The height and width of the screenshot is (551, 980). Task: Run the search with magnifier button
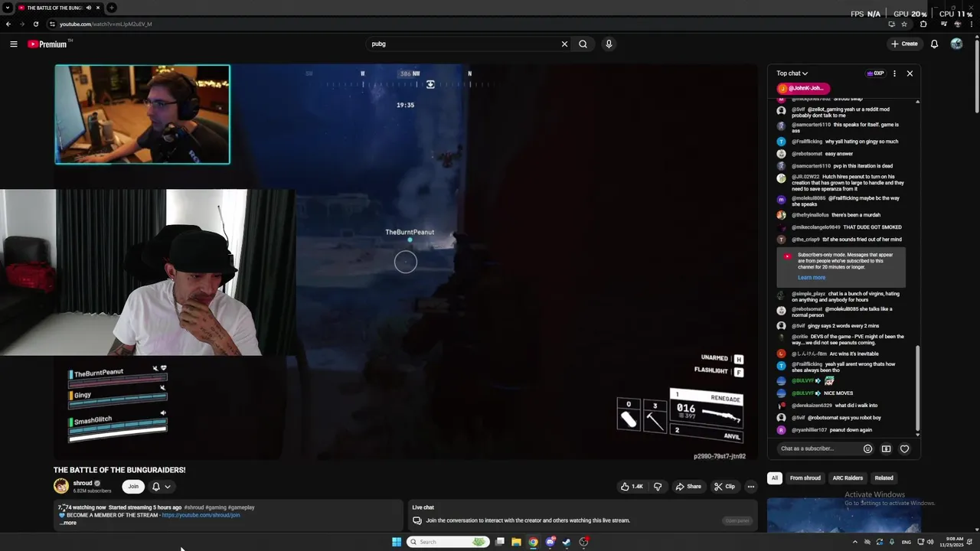tap(583, 44)
